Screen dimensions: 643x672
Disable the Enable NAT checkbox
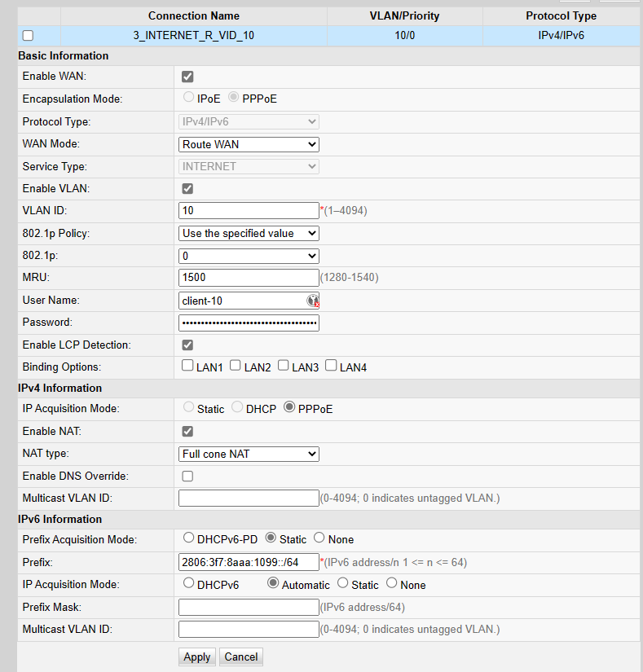click(x=187, y=431)
